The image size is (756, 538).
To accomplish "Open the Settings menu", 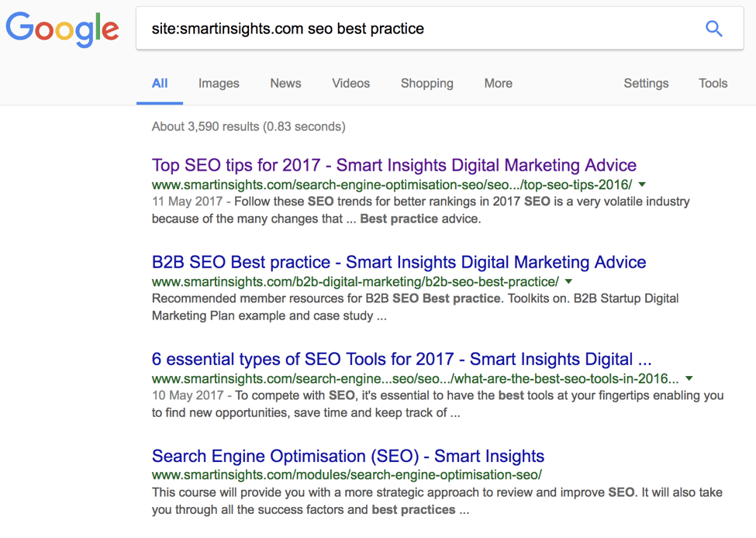I will (646, 83).
